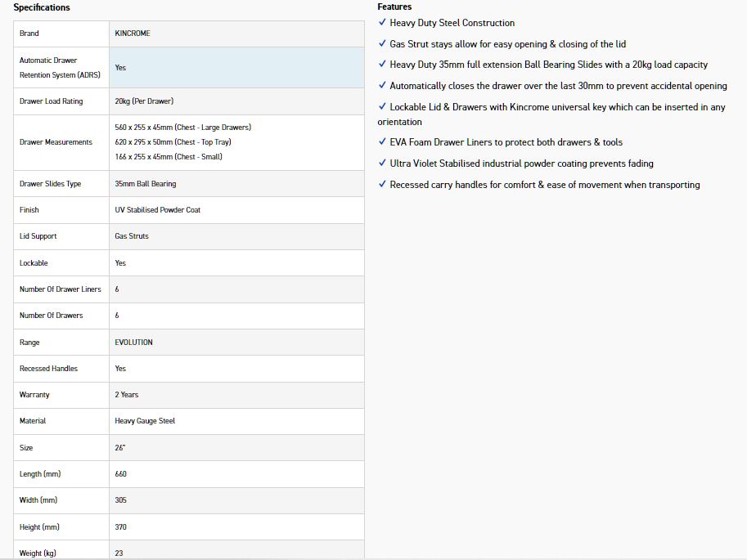
Task: Click the checkmark beside Heavy Duty Steel Construction
Action: point(382,23)
